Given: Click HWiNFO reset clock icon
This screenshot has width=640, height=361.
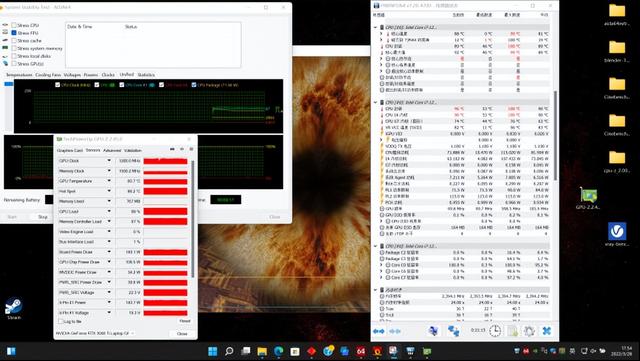Looking at the screenshot, I should click(x=495, y=331).
